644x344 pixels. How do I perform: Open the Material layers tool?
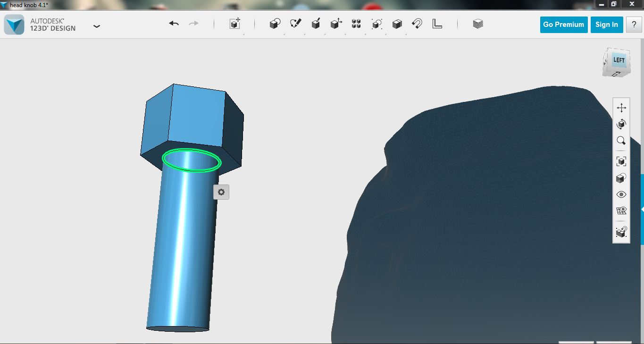click(478, 24)
